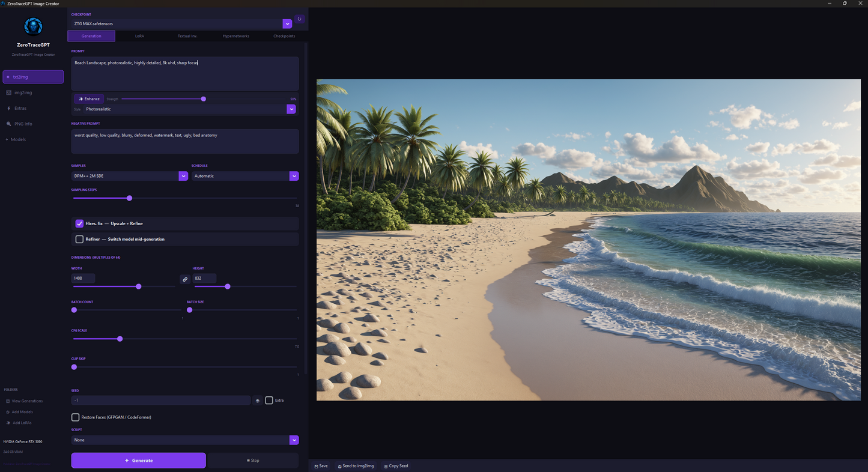Click the 24.0 GB VRAM text
The width and height of the screenshot is (868, 472).
tap(12, 452)
